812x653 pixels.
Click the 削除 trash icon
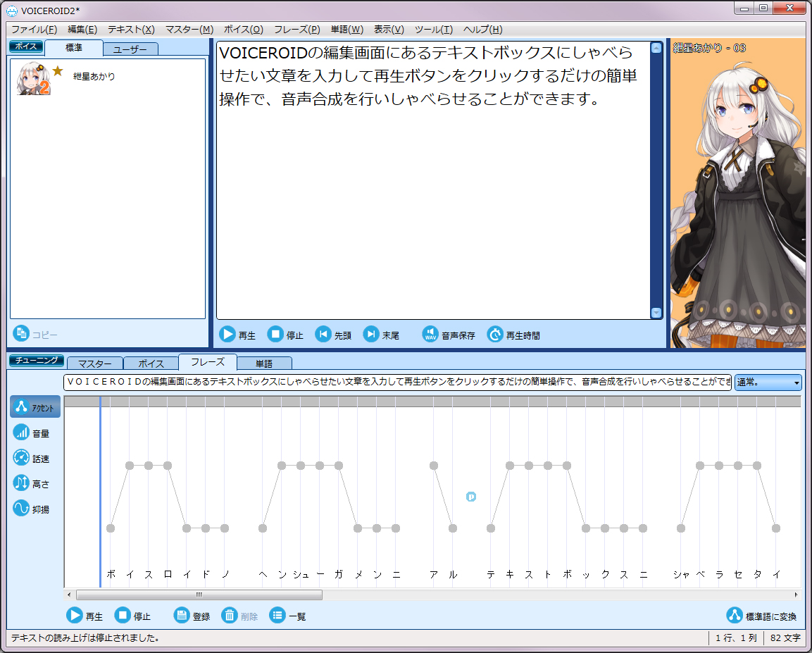coord(230,615)
